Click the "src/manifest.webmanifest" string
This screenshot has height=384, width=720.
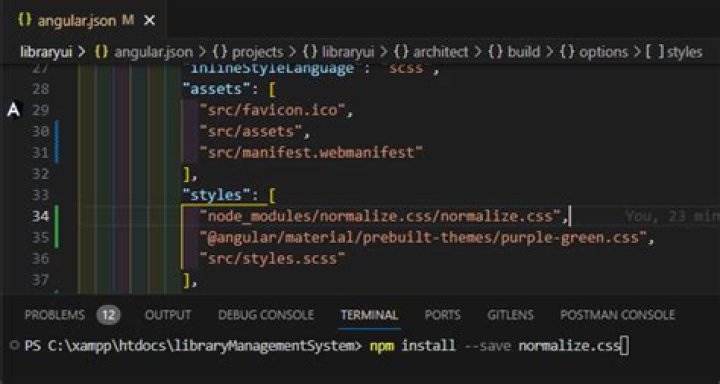click(x=311, y=152)
